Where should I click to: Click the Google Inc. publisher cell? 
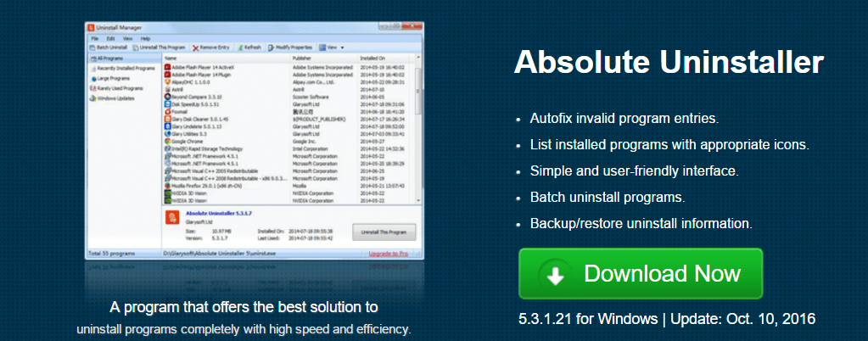[x=305, y=141]
